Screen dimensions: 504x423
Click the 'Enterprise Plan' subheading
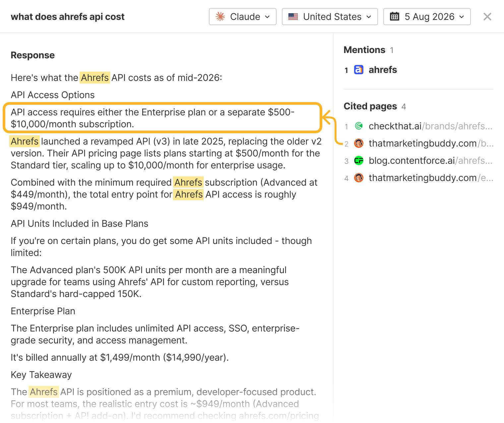(43, 311)
